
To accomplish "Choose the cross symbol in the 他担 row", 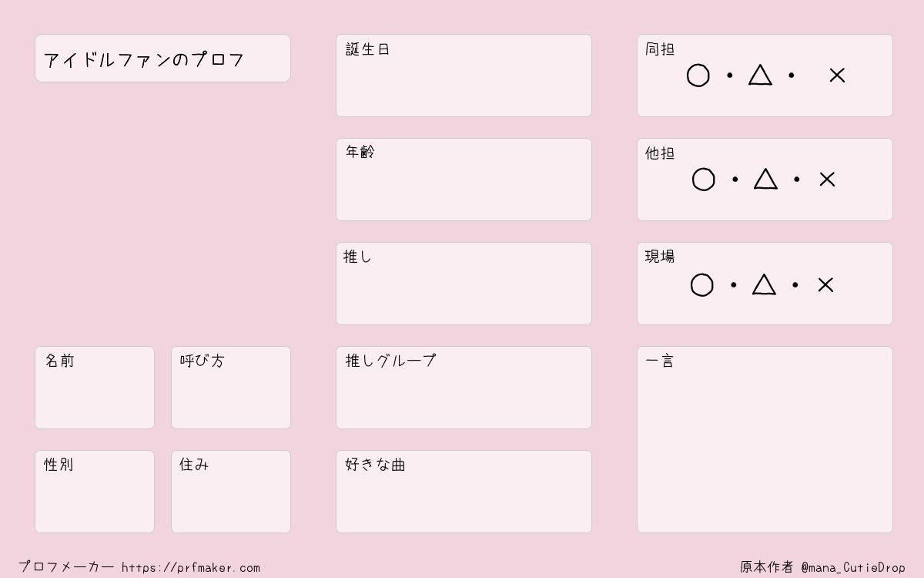I will [x=827, y=180].
